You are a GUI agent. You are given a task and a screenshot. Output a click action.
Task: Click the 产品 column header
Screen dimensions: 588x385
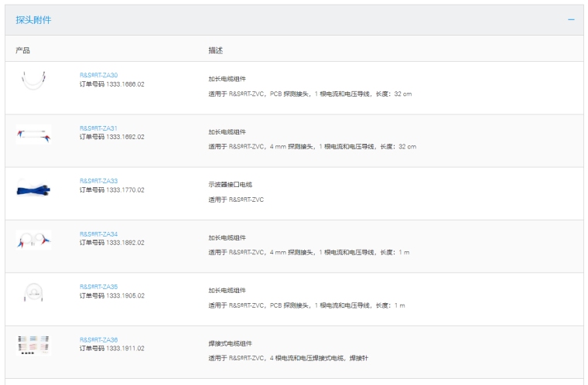pyautogui.click(x=23, y=50)
